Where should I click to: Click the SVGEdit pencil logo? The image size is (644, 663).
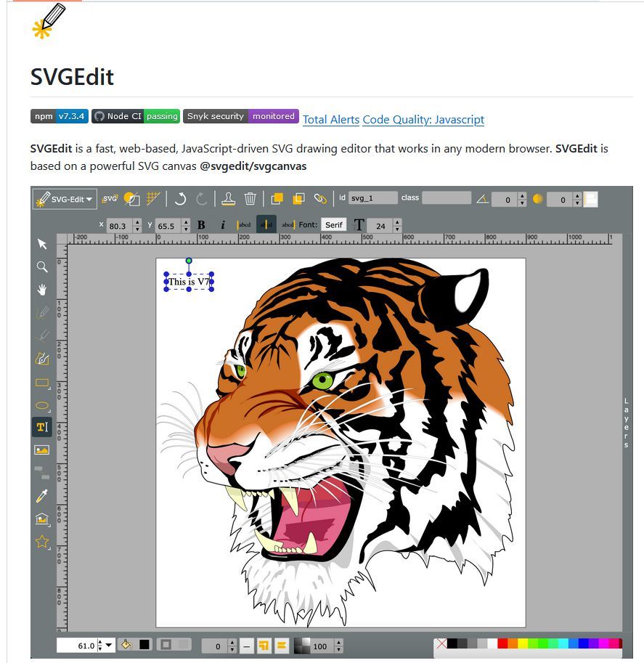(49, 21)
